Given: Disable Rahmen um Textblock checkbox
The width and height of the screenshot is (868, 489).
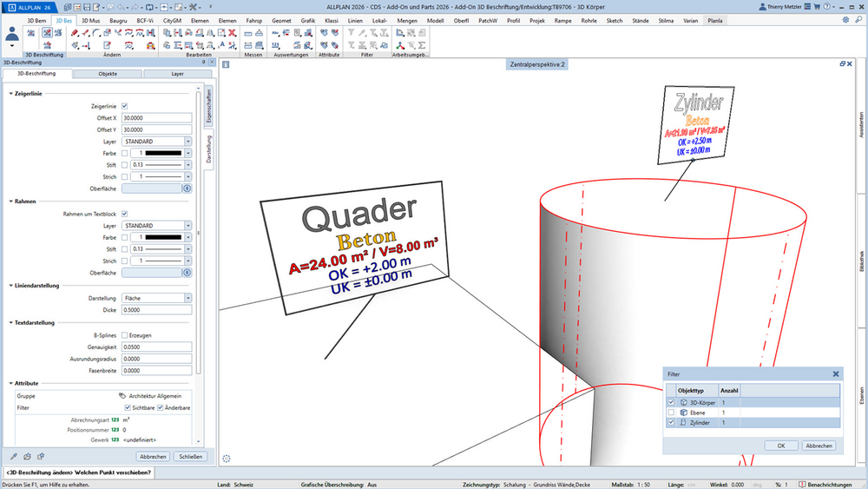Looking at the screenshot, I should (124, 214).
